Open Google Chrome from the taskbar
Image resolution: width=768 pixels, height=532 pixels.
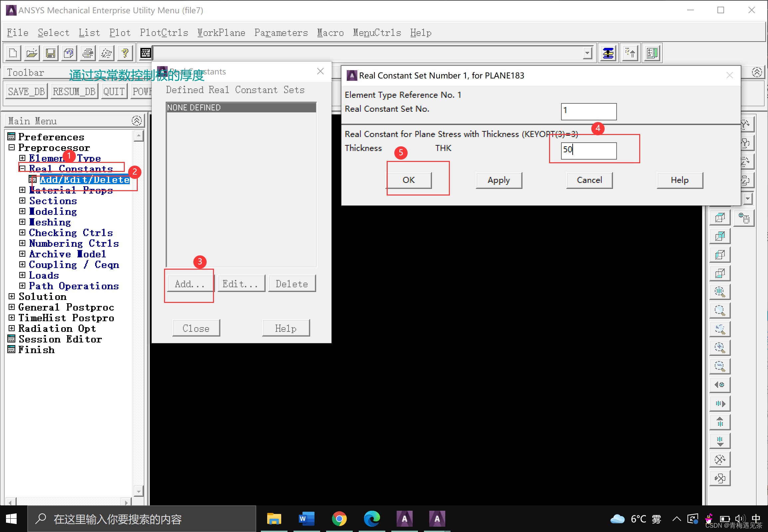tap(339, 519)
